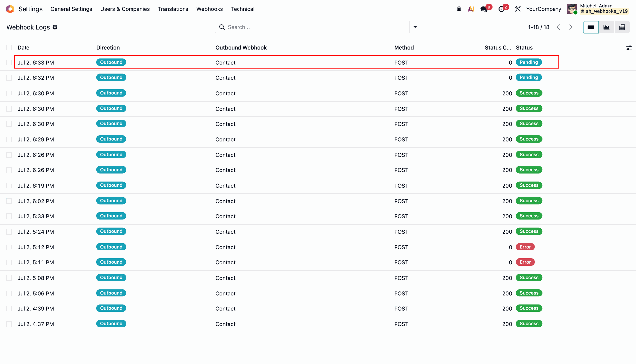636x364 pixels.
Task: Click Mitchell Admin user avatar
Action: click(572, 9)
